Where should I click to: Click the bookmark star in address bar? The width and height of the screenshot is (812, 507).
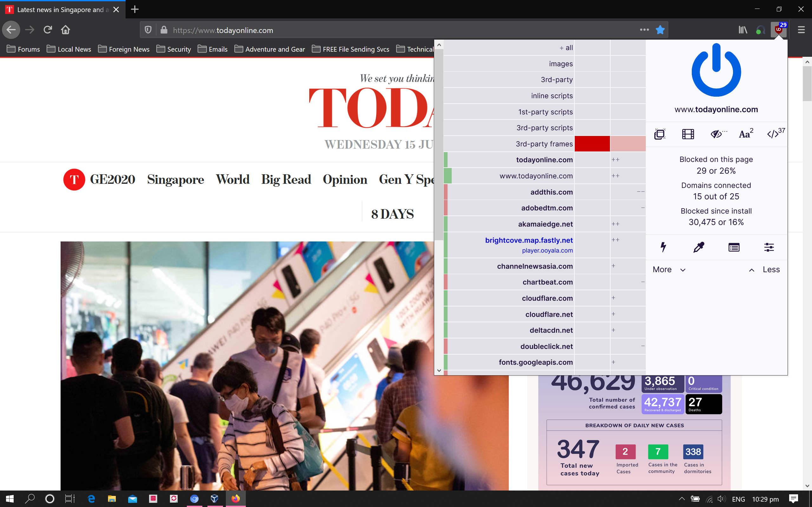pos(660,30)
